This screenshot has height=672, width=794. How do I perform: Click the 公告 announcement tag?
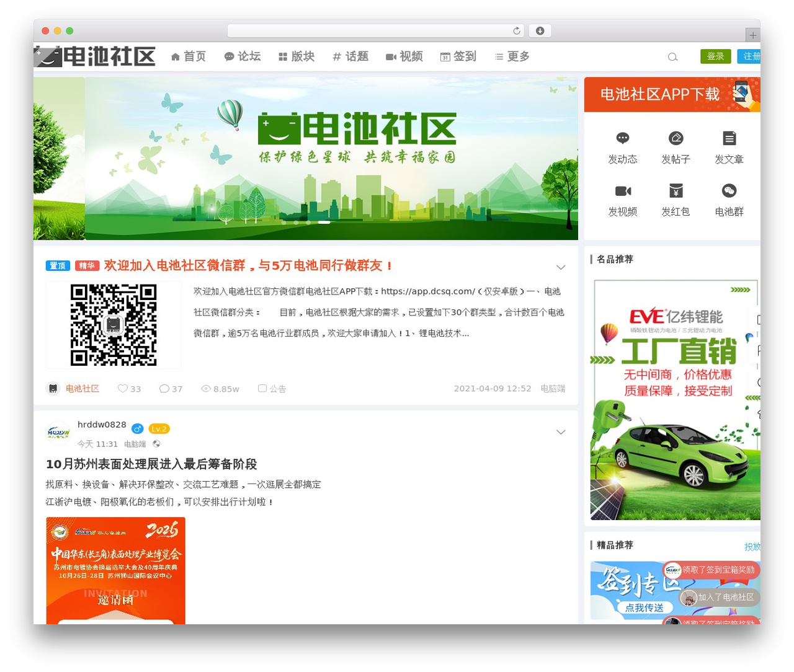[272, 389]
